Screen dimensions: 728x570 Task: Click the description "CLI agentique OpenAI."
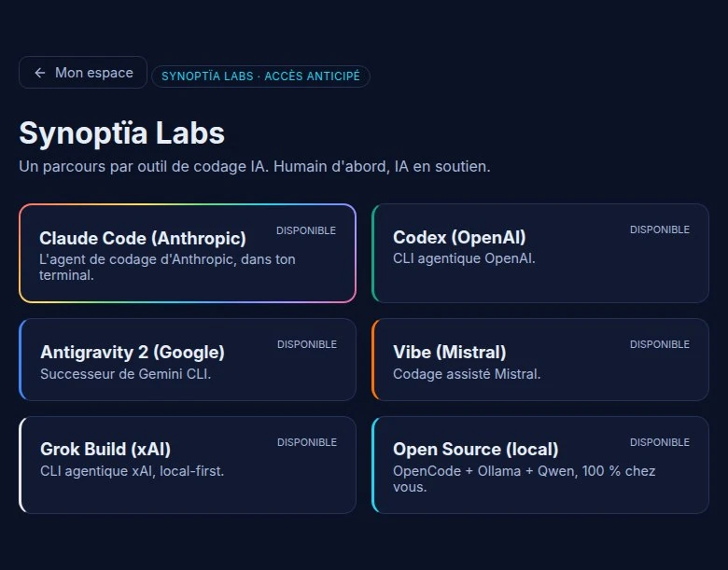pyautogui.click(x=464, y=258)
